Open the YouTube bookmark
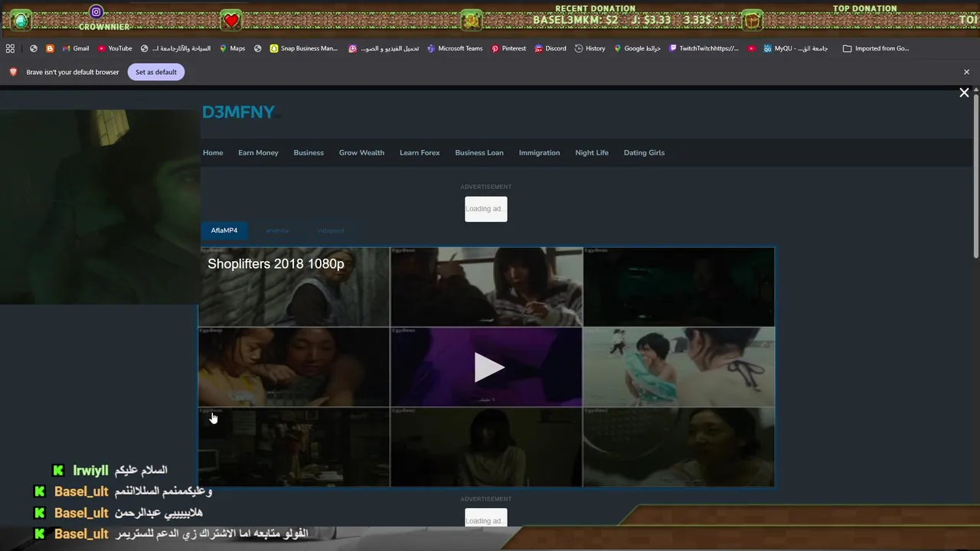 pyautogui.click(x=115, y=48)
